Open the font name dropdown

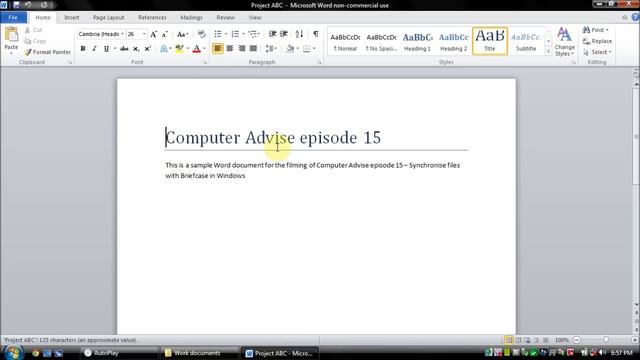pos(122,34)
